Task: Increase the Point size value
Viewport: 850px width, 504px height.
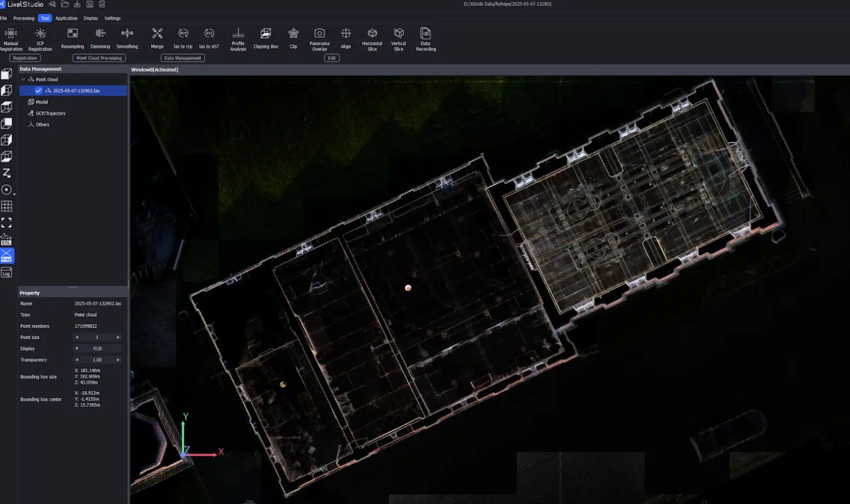Action: click(x=118, y=337)
